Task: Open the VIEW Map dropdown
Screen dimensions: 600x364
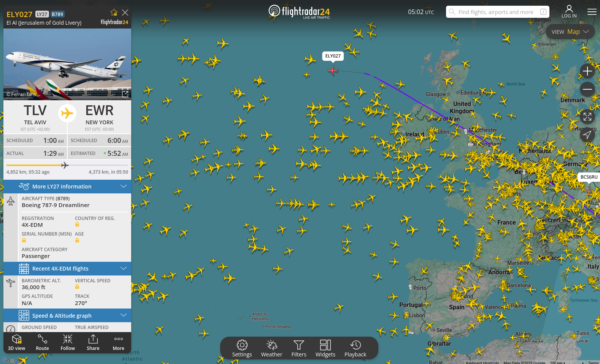Action: point(570,32)
